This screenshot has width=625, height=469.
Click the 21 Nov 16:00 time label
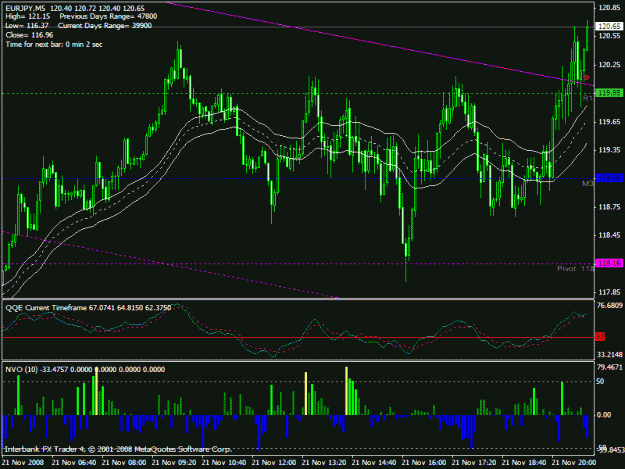pos(424,463)
